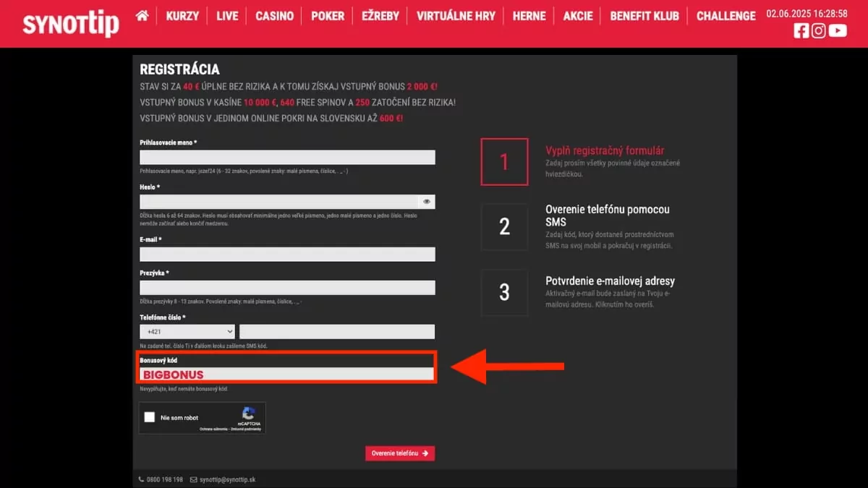
Task: Expand the +421 country code dropdown
Action: [x=187, y=332]
